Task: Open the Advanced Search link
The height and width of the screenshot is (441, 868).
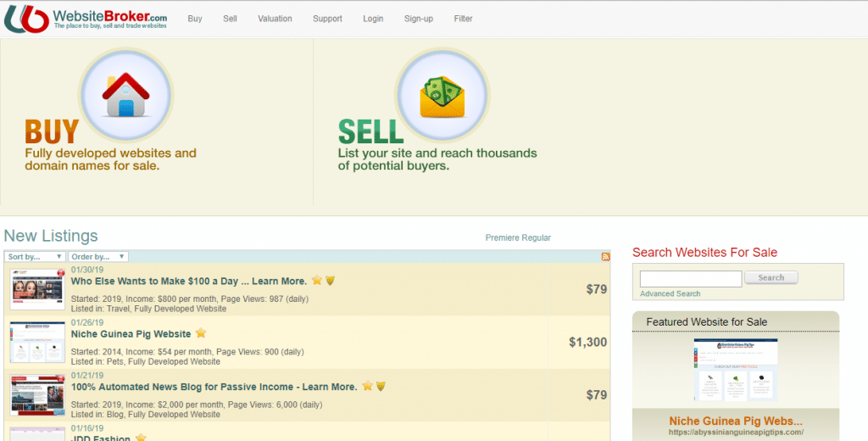Action: coord(670,293)
